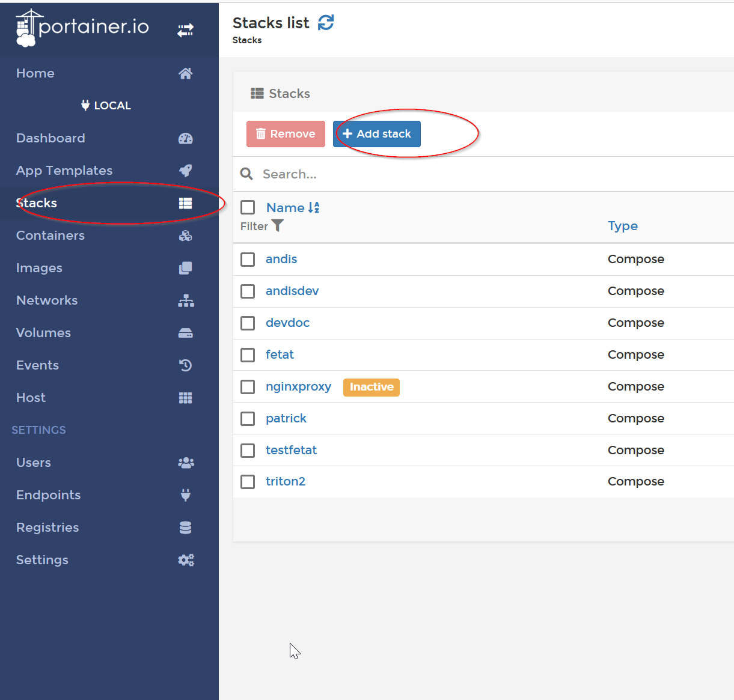The height and width of the screenshot is (700, 734).
Task: Collapse the sidebar using the arrows icon
Action: click(x=186, y=29)
